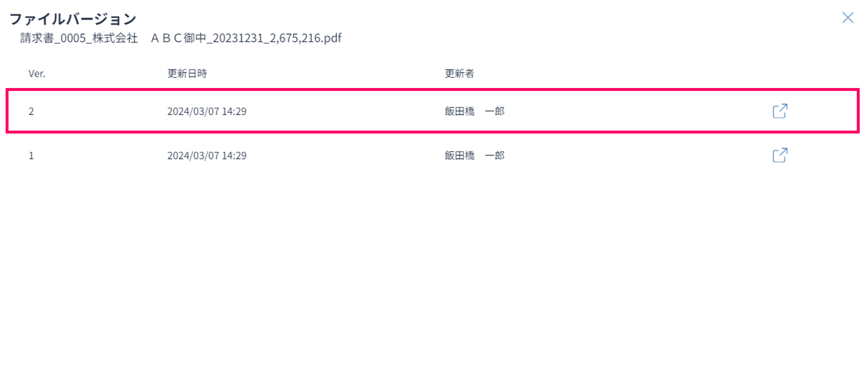Screen dimensions: 868x369
Task: Select version number 1 cell
Action: click(31, 156)
